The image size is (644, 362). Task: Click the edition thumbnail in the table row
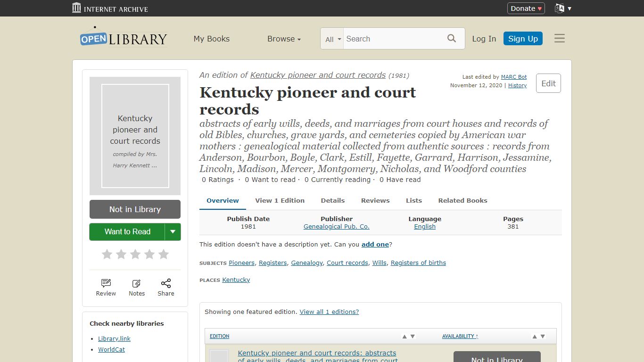coord(219,356)
